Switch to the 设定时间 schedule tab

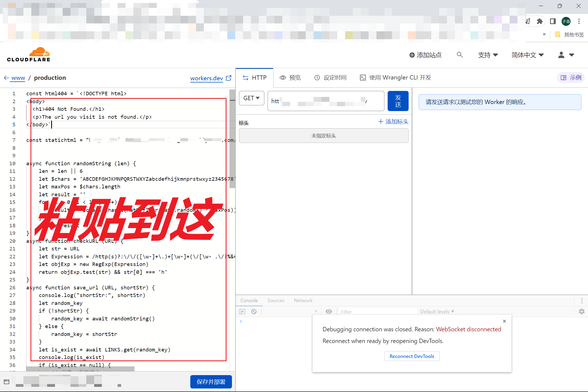click(x=330, y=78)
